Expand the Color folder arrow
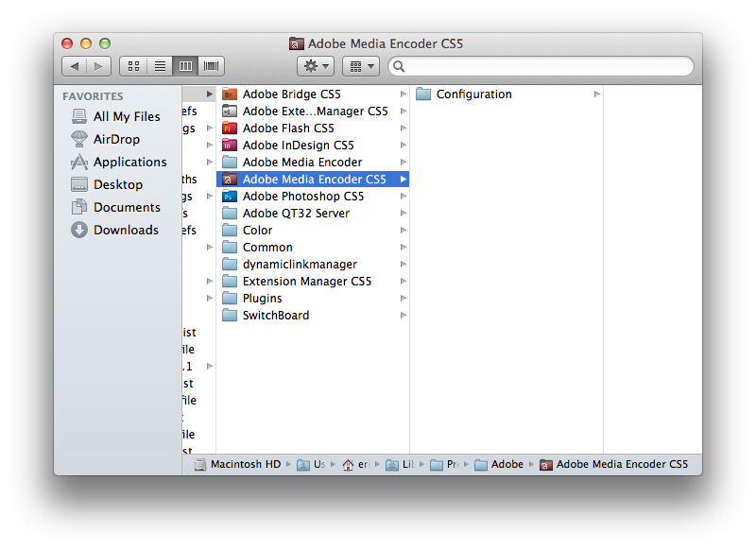Image resolution: width=756 pixels, height=550 pixels. [x=404, y=231]
